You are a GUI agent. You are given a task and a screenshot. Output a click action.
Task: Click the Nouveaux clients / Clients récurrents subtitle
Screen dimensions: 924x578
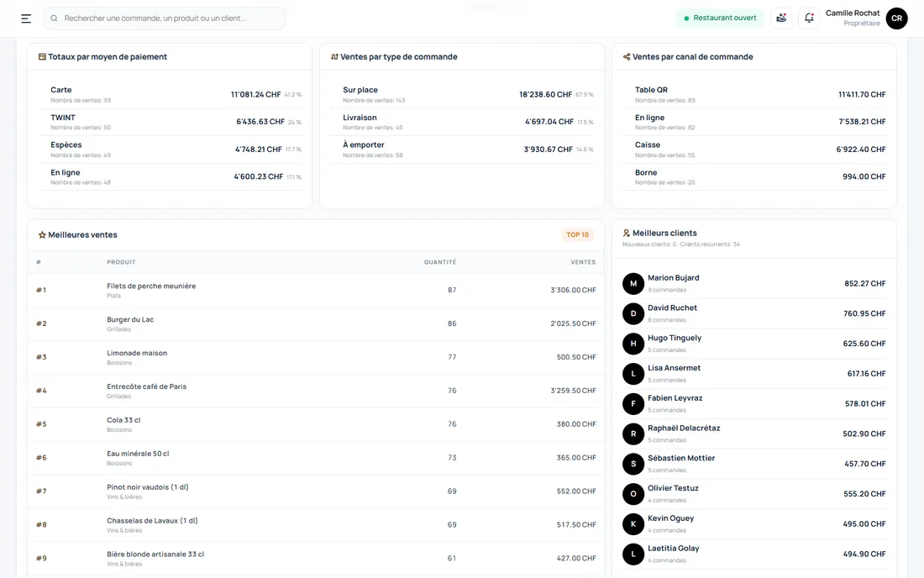point(680,244)
